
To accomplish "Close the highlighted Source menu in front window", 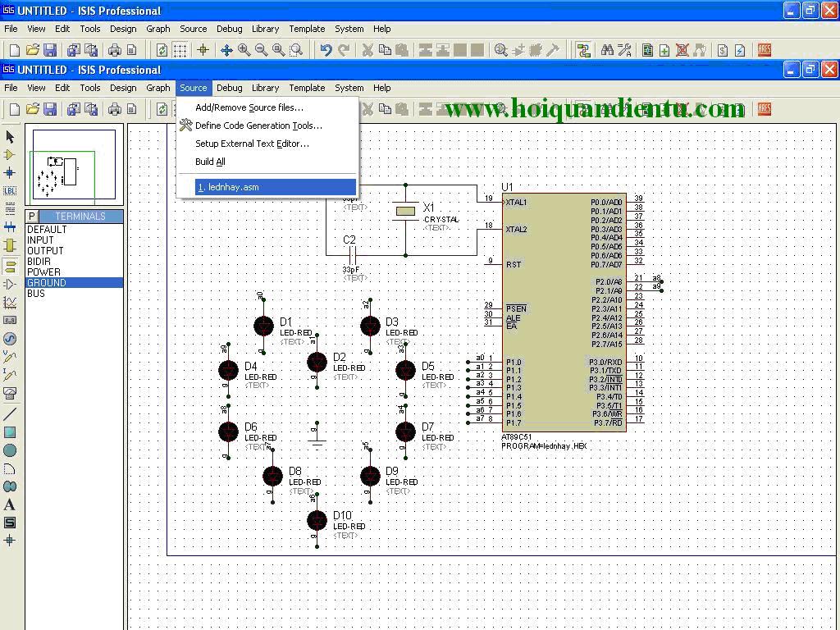I will (x=194, y=88).
